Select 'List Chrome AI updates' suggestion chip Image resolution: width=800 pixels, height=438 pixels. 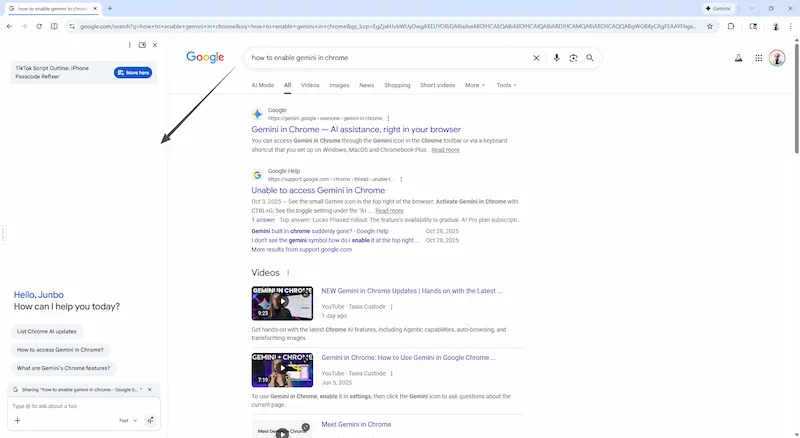(x=46, y=331)
